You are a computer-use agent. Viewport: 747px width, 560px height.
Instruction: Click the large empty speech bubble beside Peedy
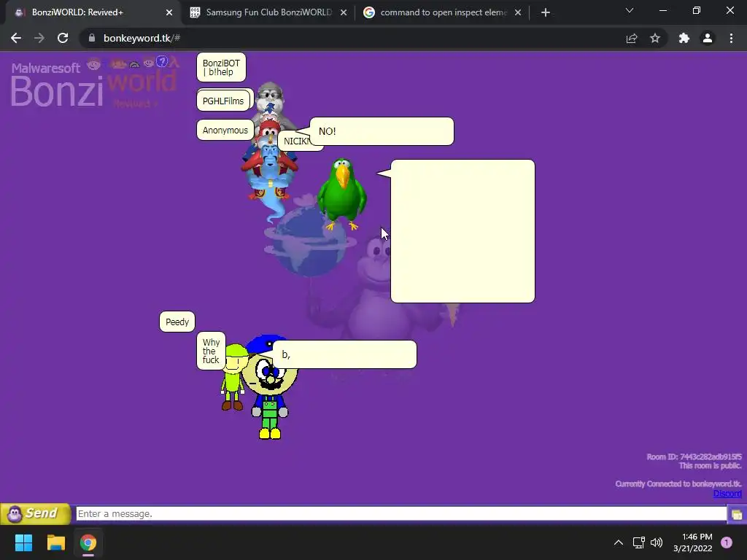point(462,231)
